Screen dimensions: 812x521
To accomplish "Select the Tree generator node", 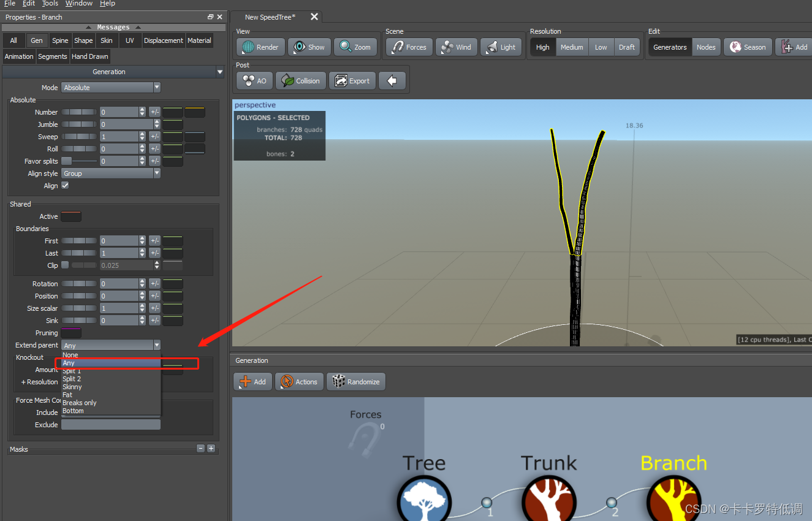I will pos(424,501).
